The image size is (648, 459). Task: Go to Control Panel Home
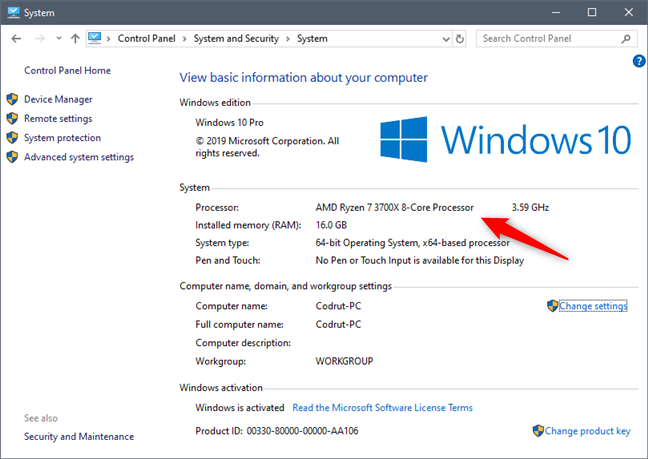[67, 71]
